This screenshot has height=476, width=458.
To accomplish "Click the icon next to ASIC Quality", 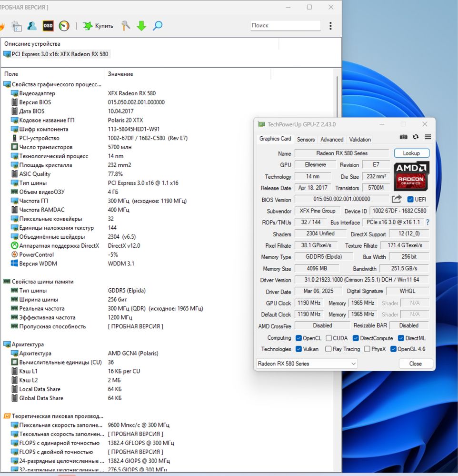I will pos(14,173).
